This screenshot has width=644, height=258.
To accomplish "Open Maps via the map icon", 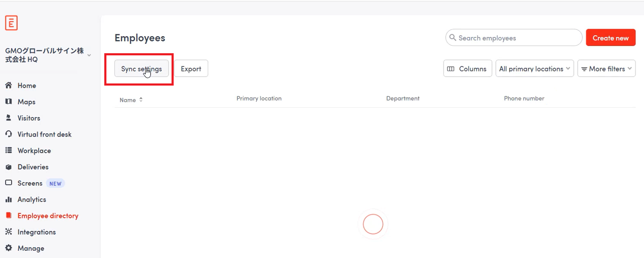I will (9, 102).
